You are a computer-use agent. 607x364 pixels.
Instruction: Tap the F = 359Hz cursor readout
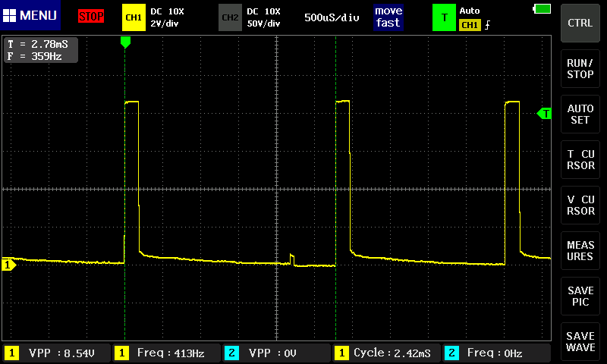tap(35, 56)
